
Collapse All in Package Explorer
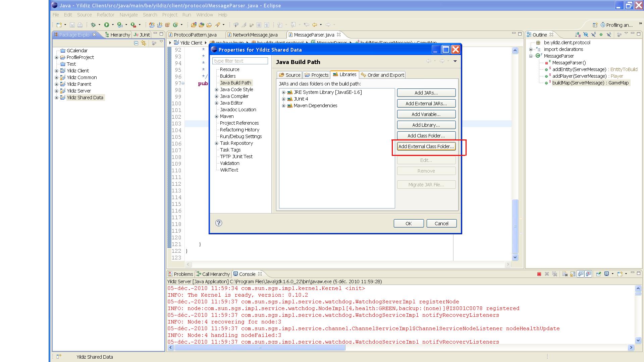pos(136,43)
